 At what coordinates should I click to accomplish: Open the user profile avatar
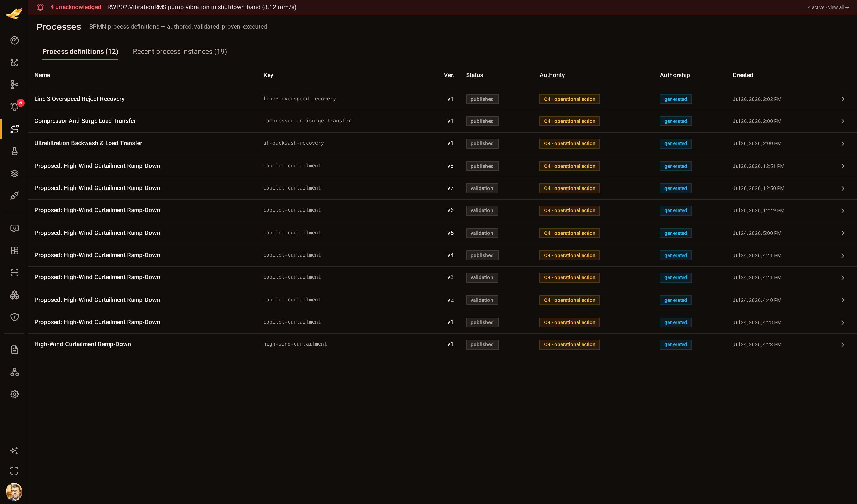tap(14, 492)
